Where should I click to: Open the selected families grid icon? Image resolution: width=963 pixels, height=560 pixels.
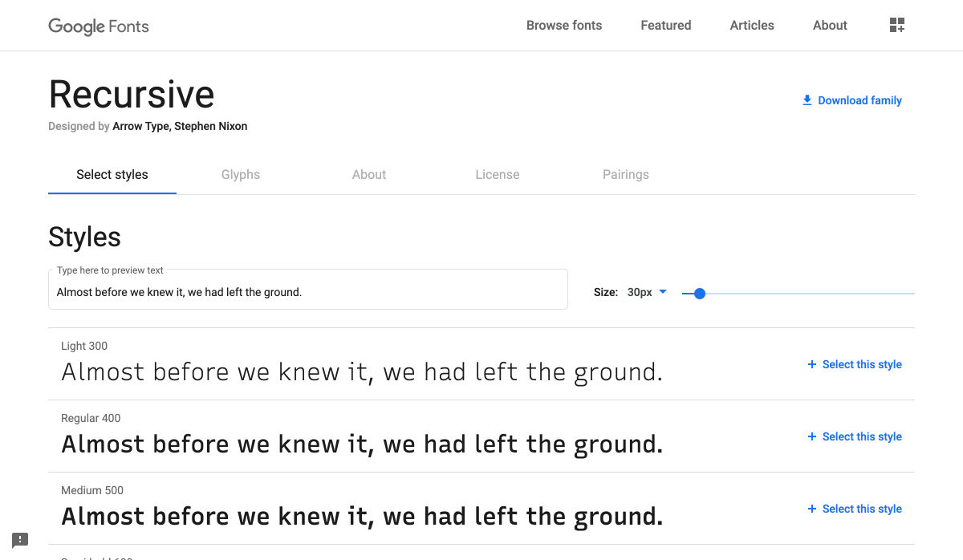[x=897, y=25]
